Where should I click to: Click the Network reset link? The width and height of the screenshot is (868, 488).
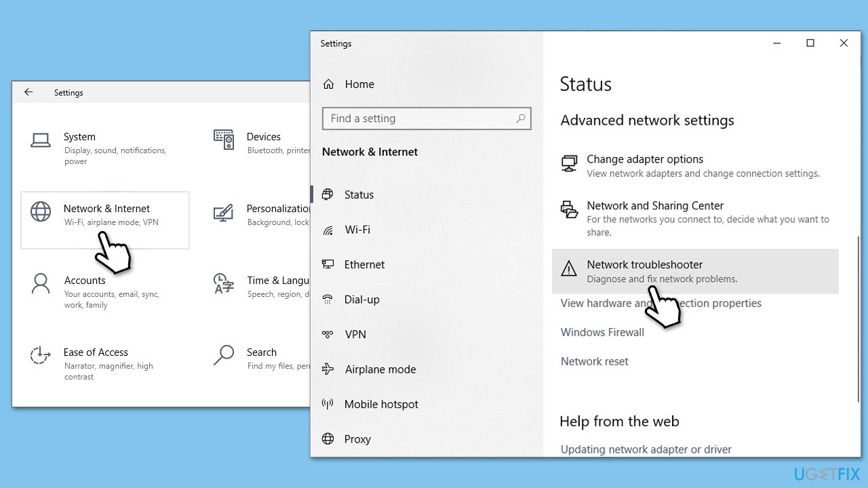pos(595,361)
